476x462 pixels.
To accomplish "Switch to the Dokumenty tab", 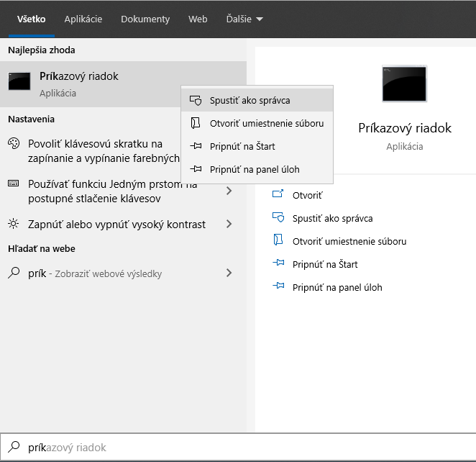I will [x=145, y=19].
